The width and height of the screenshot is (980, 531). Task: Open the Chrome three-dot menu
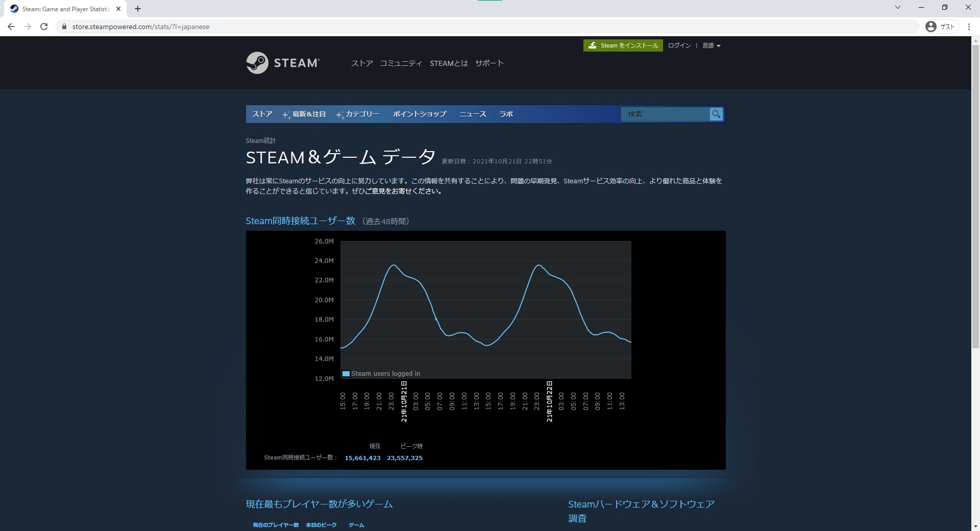pyautogui.click(x=969, y=27)
